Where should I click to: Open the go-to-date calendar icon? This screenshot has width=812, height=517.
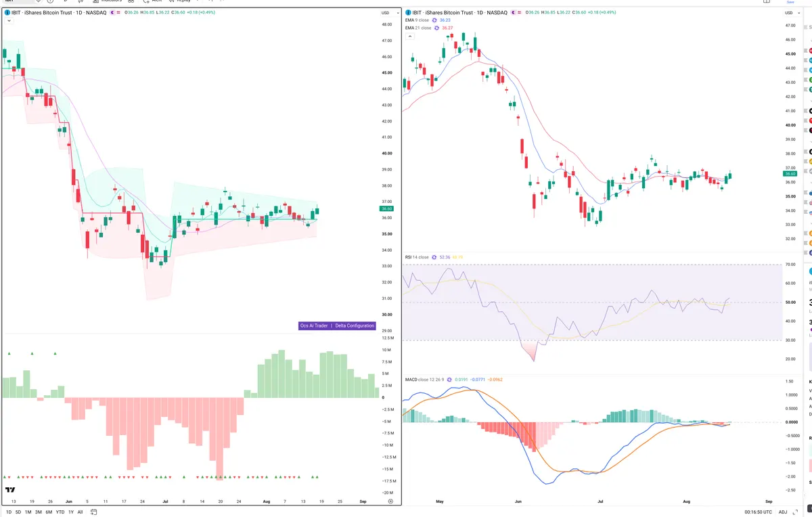pos(94,512)
